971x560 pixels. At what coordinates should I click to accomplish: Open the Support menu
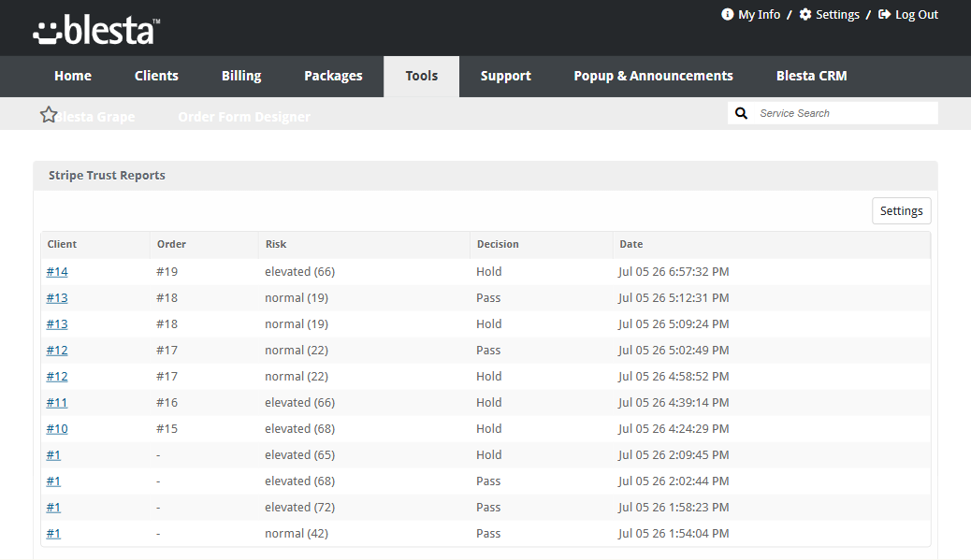coord(506,76)
